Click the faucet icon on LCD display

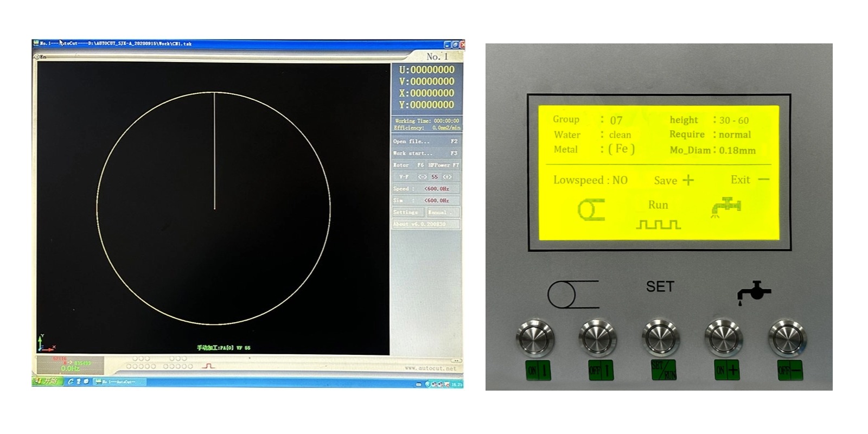point(726,207)
